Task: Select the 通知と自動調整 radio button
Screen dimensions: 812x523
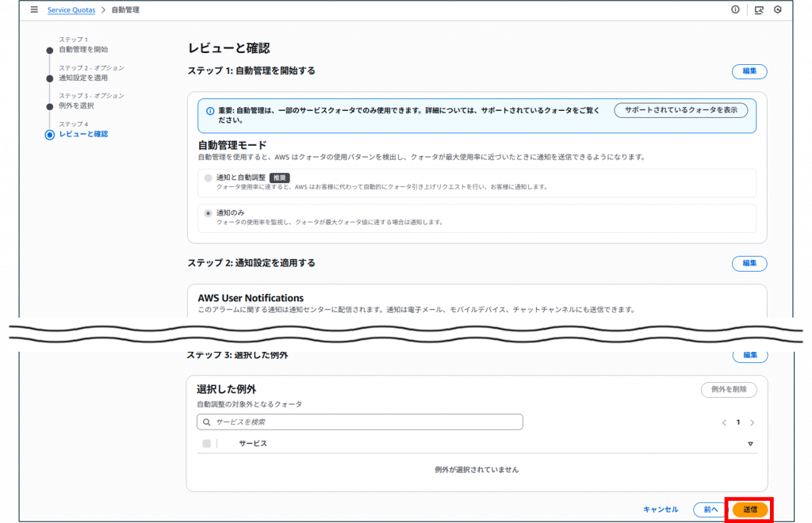Action: point(209,178)
